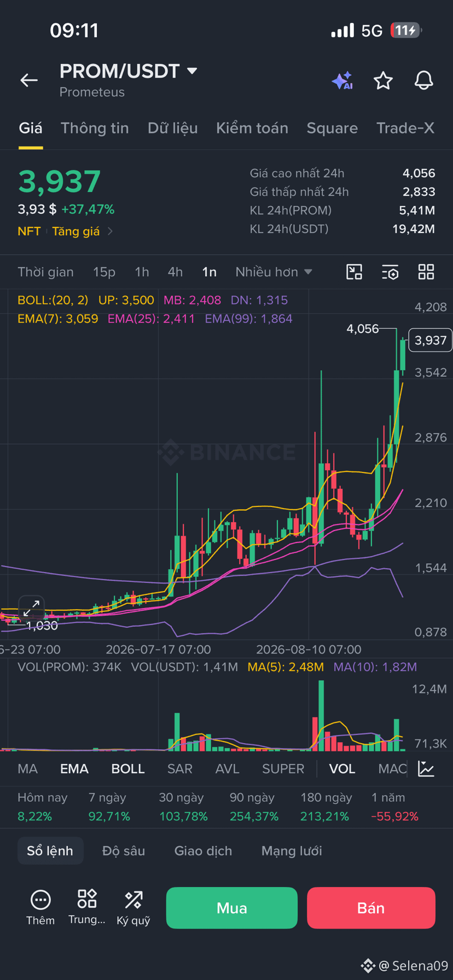The height and width of the screenshot is (980, 453).
Task: Toggle the EMA indicator
Action: coord(74,769)
